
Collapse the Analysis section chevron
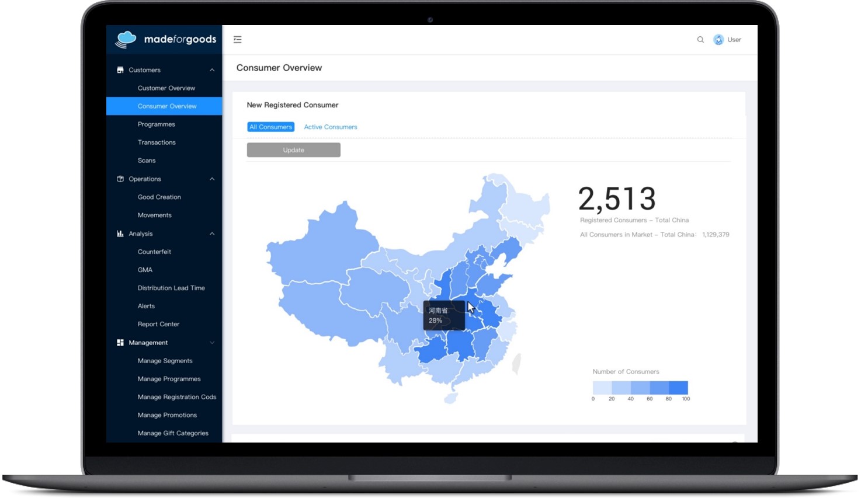tap(212, 234)
